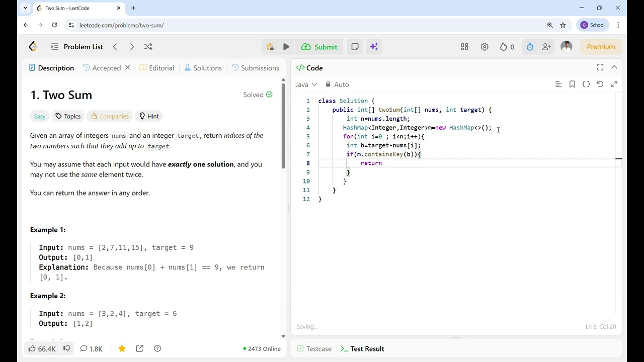644x362 pixels.
Task: Open the School profile chip
Action: pyautogui.click(x=593, y=25)
